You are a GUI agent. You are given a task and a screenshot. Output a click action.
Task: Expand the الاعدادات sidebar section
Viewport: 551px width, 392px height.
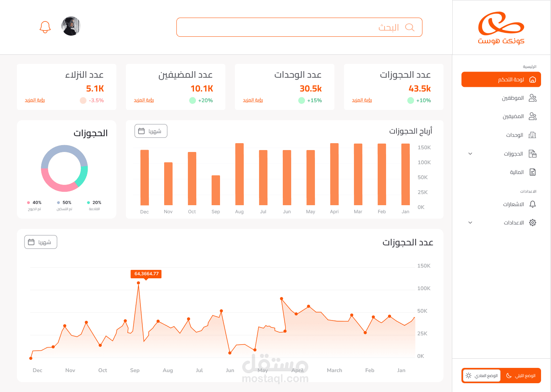tap(470, 222)
